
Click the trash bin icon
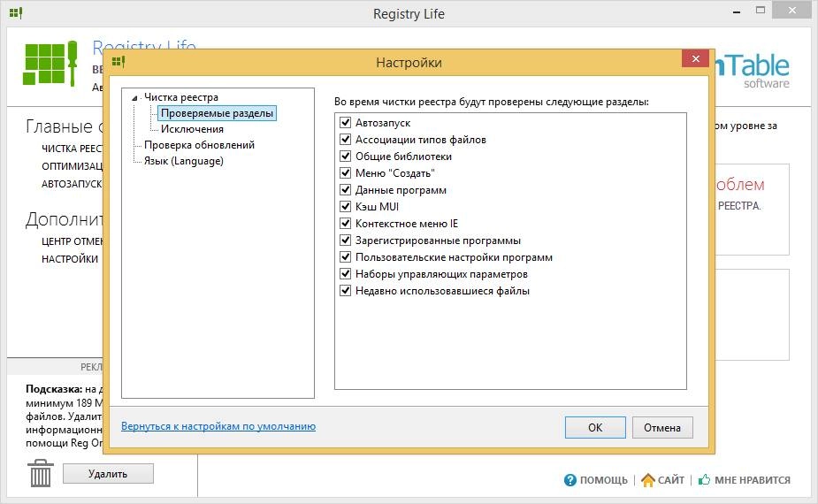click(x=40, y=473)
